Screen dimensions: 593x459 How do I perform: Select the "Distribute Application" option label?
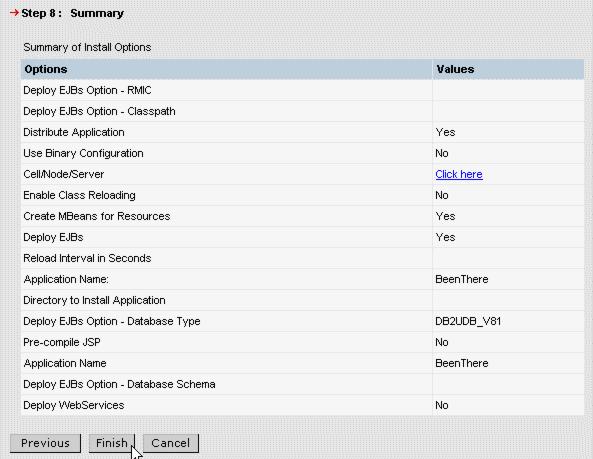74,132
